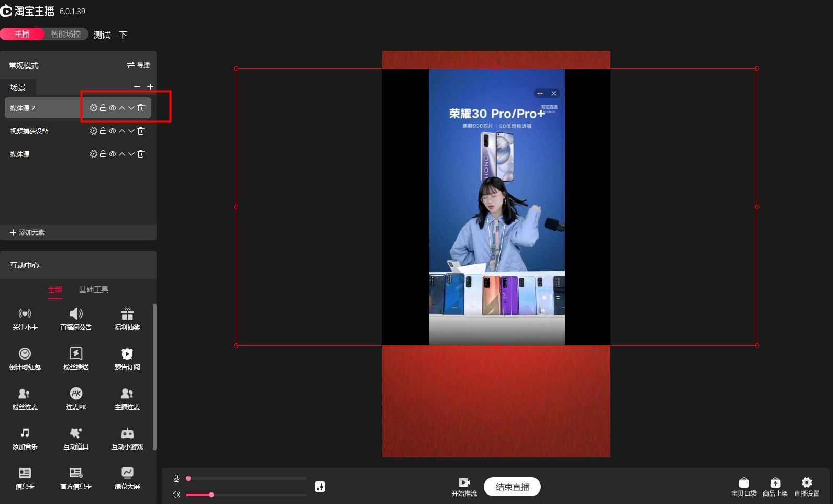Open the 绿幕大屏 green screen tool

(127, 478)
